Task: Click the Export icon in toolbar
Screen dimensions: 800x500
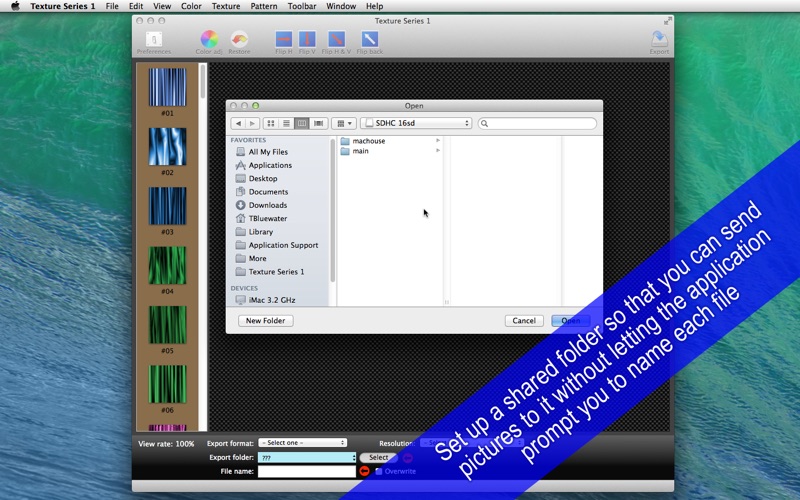Action: [659, 39]
